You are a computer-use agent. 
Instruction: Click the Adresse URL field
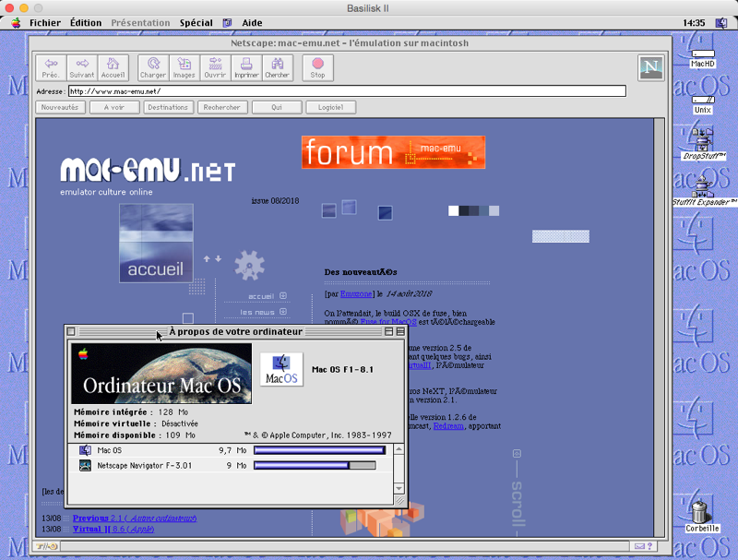[x=348, y=91]
